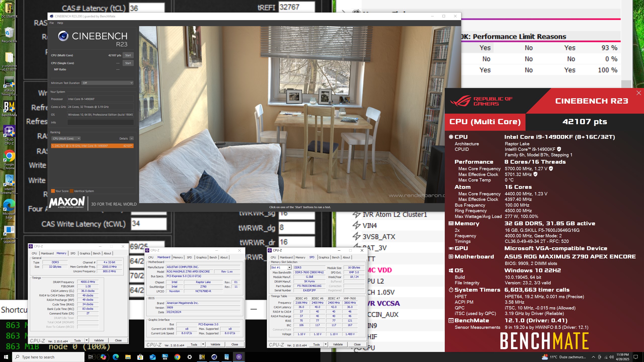Show hidden system tray icons
The image size is (644, 362).
[593, 357]
